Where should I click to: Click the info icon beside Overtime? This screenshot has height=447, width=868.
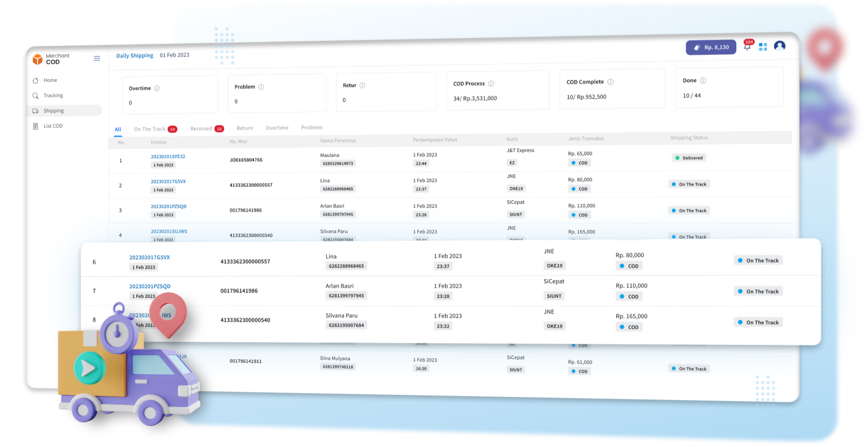click(x=157, y=88)
